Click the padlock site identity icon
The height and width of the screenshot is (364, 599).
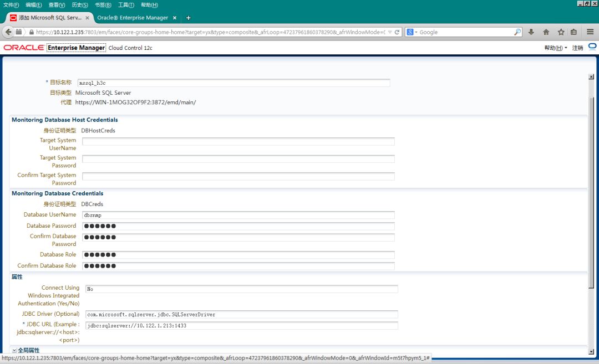(x=31, y=32)
